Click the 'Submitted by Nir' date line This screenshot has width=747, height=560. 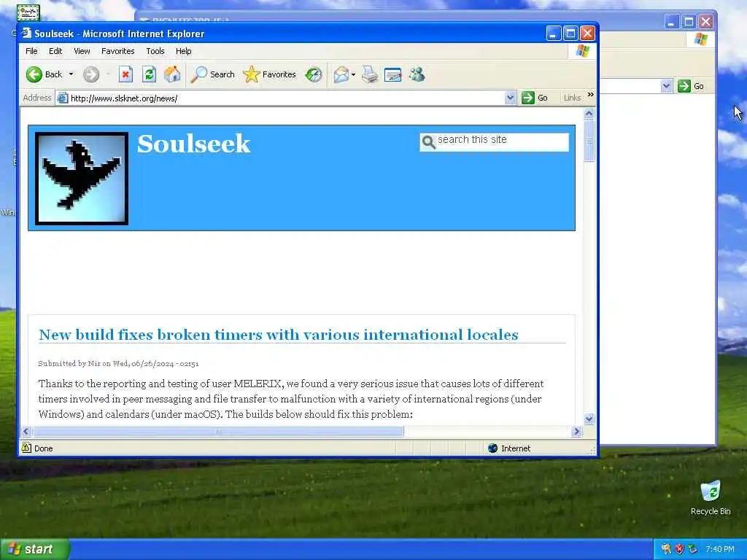click(118, 363)
